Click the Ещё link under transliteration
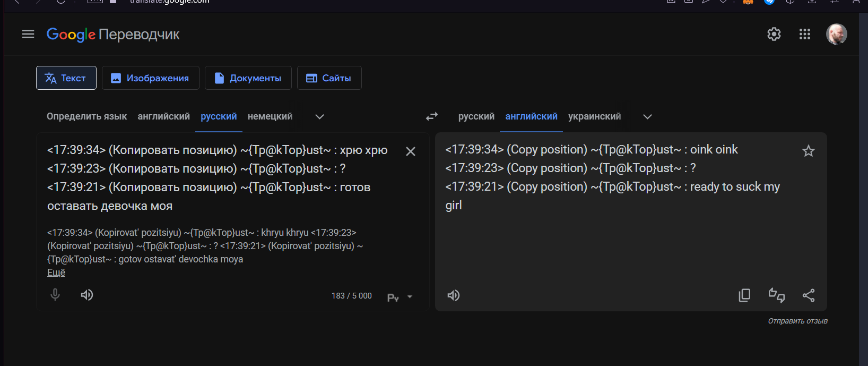The height and width of the screenshot is (366, 868). 56,273
